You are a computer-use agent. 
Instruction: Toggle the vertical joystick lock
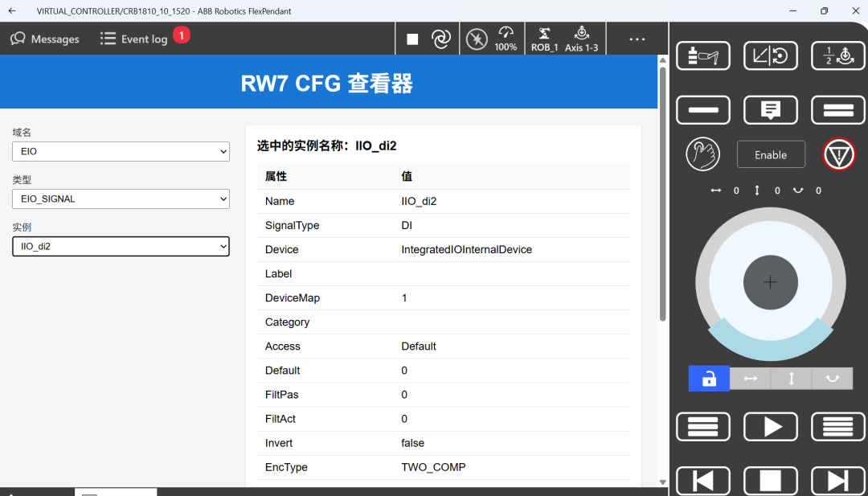791,379
